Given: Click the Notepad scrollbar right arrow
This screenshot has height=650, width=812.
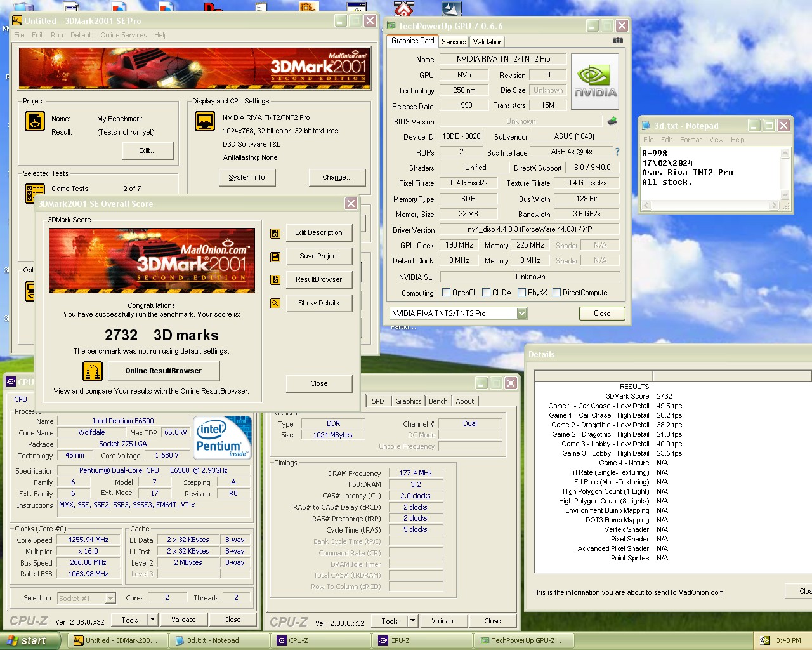Looking at the screenshot, I should point(773,205).
